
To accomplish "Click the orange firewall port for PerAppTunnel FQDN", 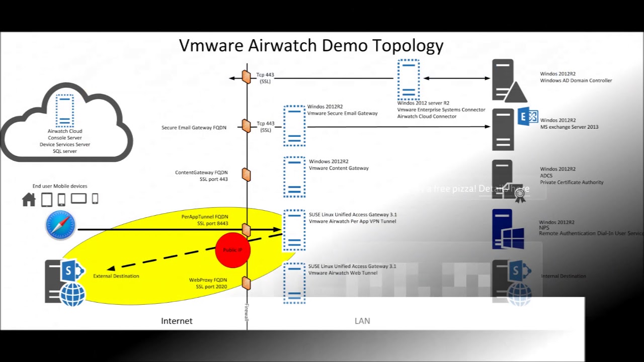I will (246, 230).
